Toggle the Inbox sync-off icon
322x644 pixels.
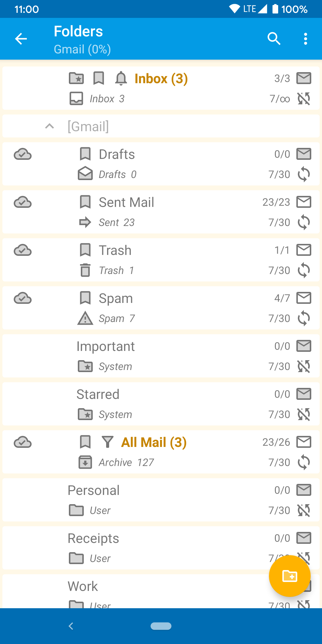[x=304, y=99]
